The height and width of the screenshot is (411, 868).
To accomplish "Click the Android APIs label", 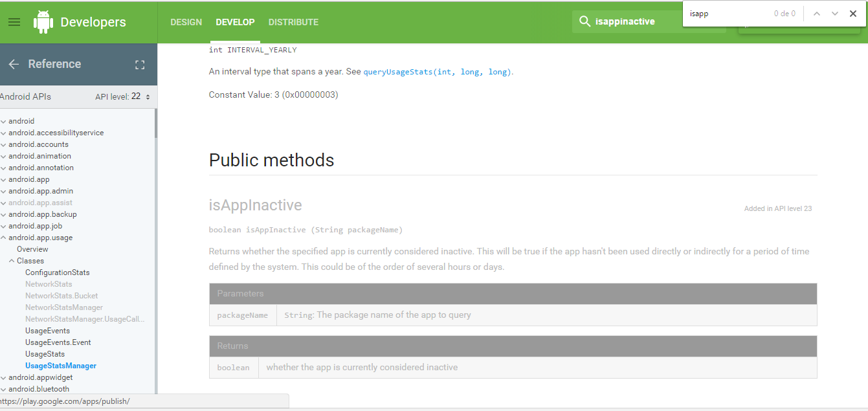I will pos(25,97).
